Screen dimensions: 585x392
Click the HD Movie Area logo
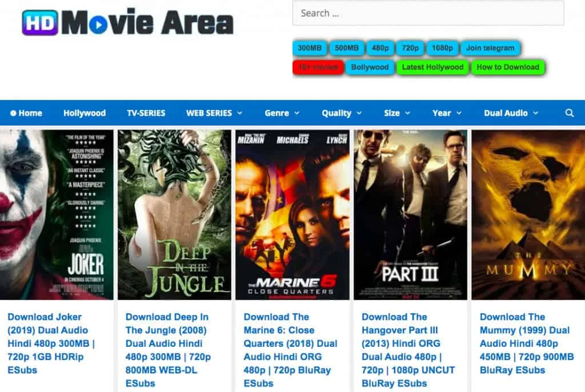pyautogui.click(x=128, y=23)
